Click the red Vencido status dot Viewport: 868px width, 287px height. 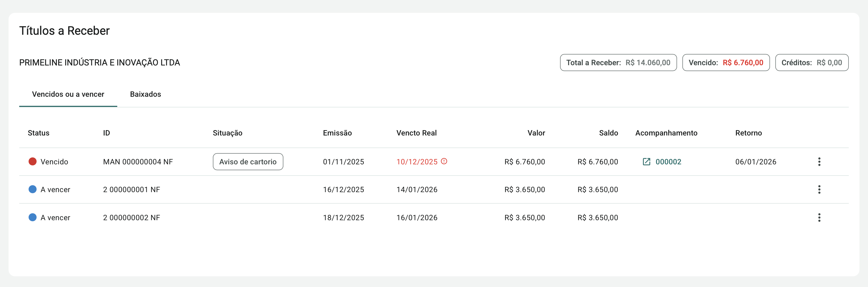32,162
